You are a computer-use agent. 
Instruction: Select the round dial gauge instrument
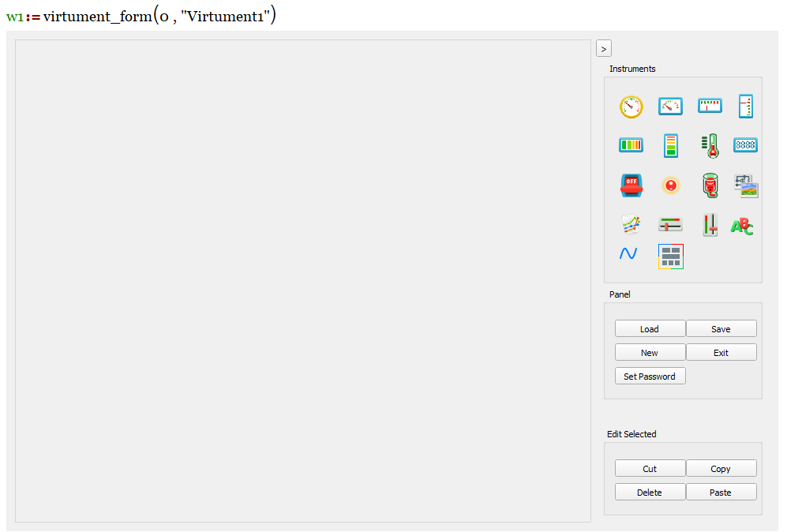pos(631,107)
